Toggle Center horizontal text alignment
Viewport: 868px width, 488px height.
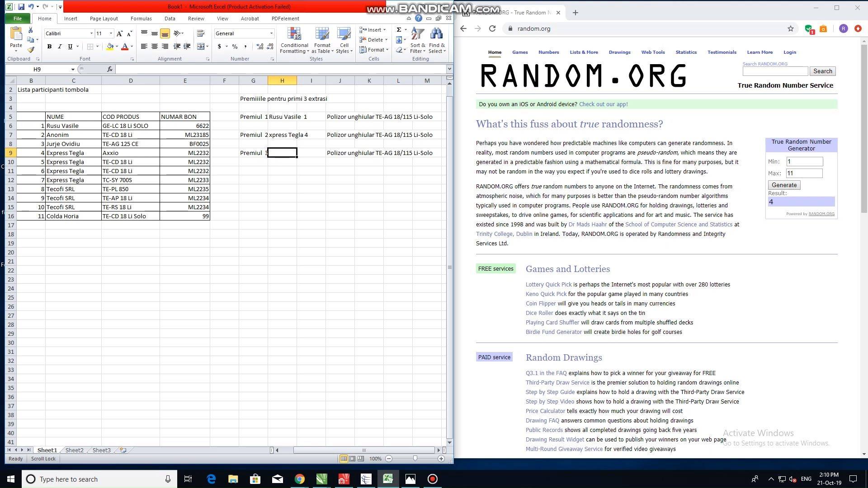point(155,47)
